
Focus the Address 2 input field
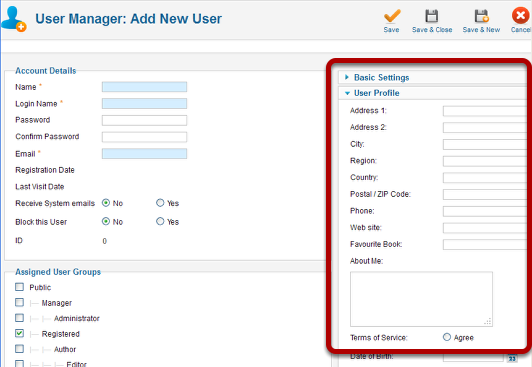click(485, 128)
